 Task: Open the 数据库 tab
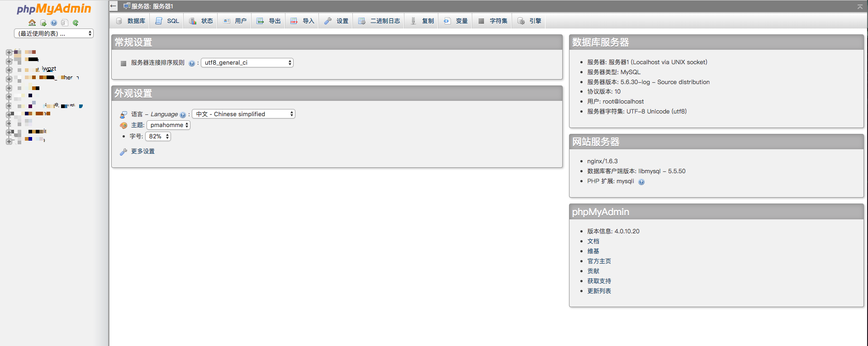tap(130, 21)
